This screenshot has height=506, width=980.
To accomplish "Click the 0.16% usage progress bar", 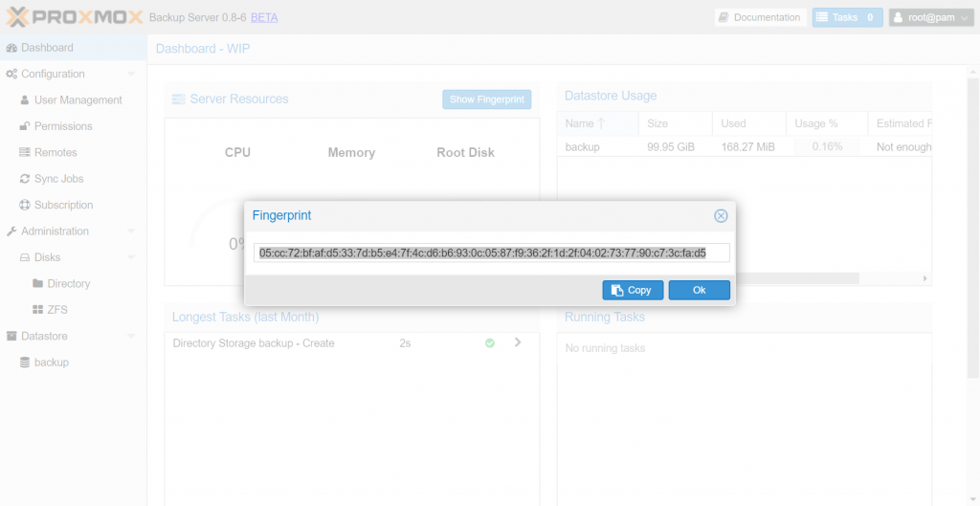I will [x=827, y=146].
